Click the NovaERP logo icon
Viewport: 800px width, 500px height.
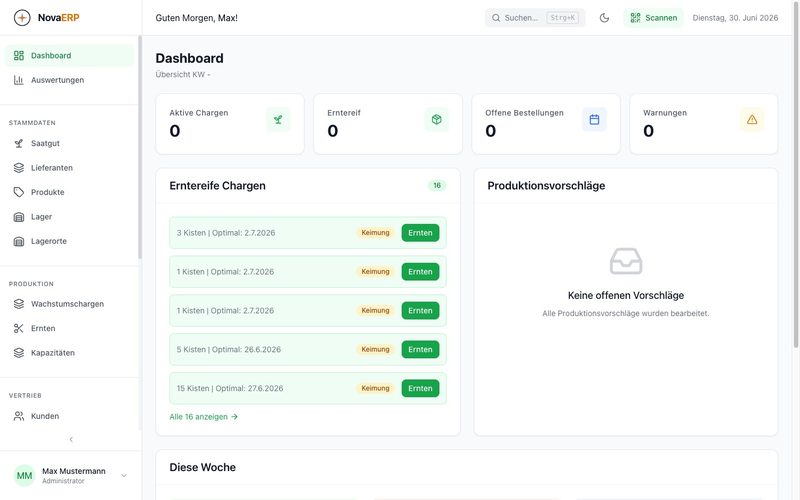point(22,17)
